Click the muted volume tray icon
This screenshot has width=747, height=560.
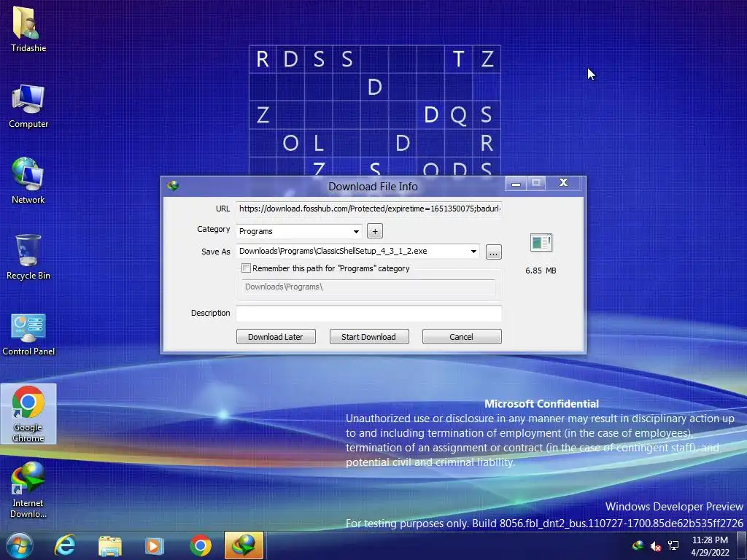656,545
